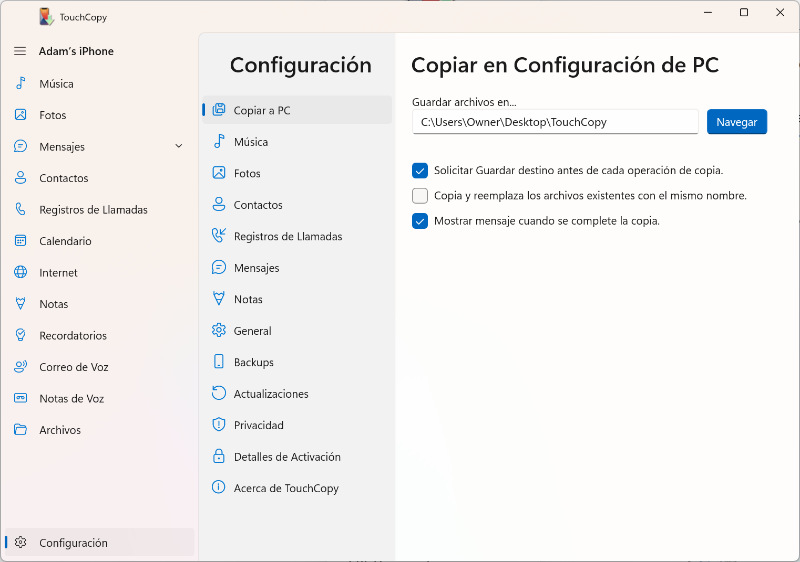The width and height of the screenshot is (800, 562).
Task: Uncheck Mostrar mensaje cuando se complete checkbox
Action: tap(420, 221)
